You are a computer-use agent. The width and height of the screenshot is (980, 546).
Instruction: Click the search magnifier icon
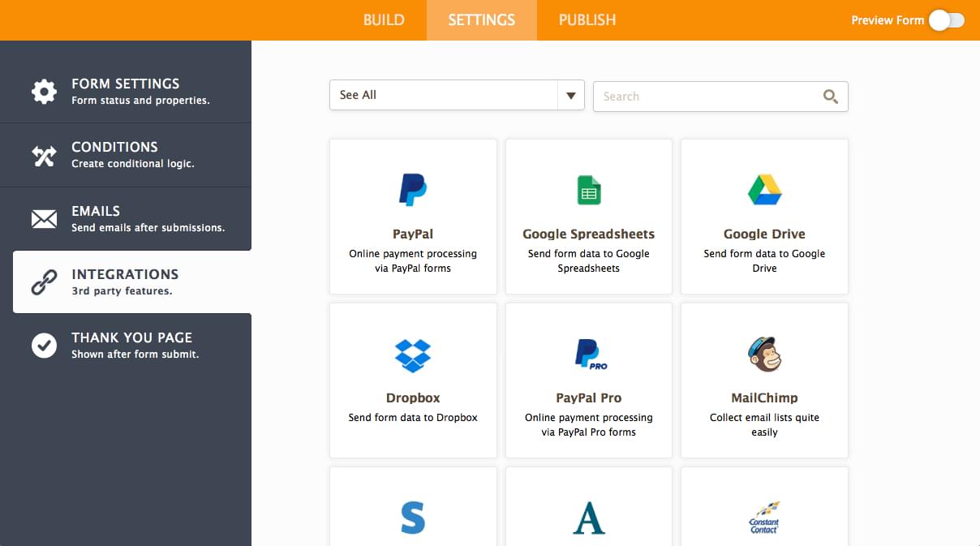pos(830,97)
